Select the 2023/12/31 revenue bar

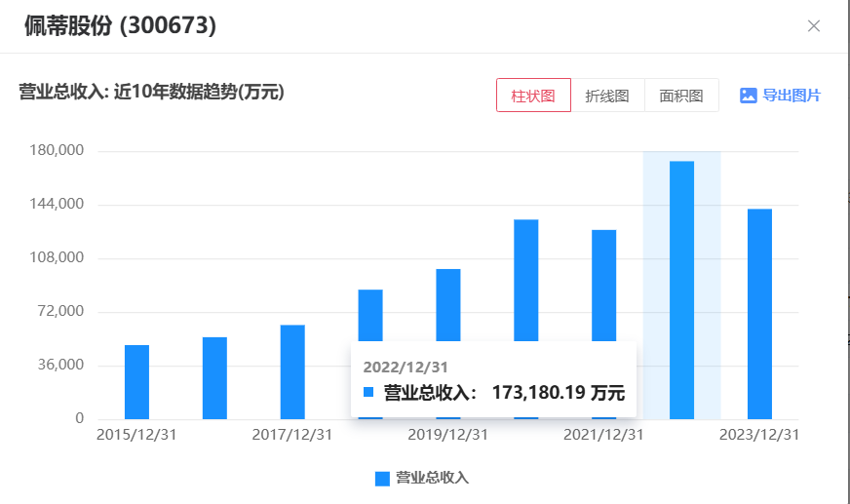(x=759, y=312)
